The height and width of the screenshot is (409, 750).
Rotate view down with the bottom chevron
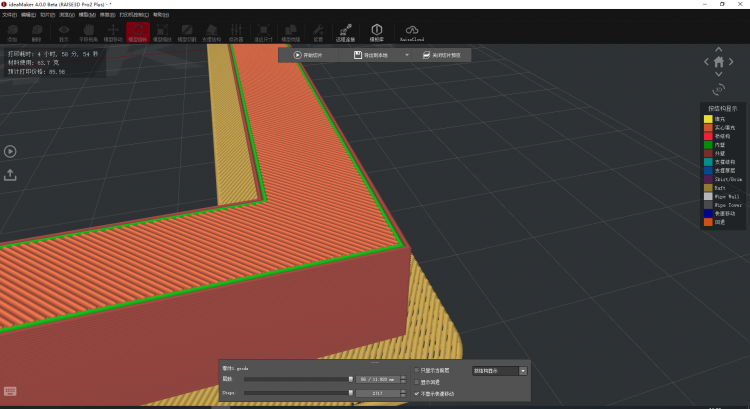tap(718, 74)
